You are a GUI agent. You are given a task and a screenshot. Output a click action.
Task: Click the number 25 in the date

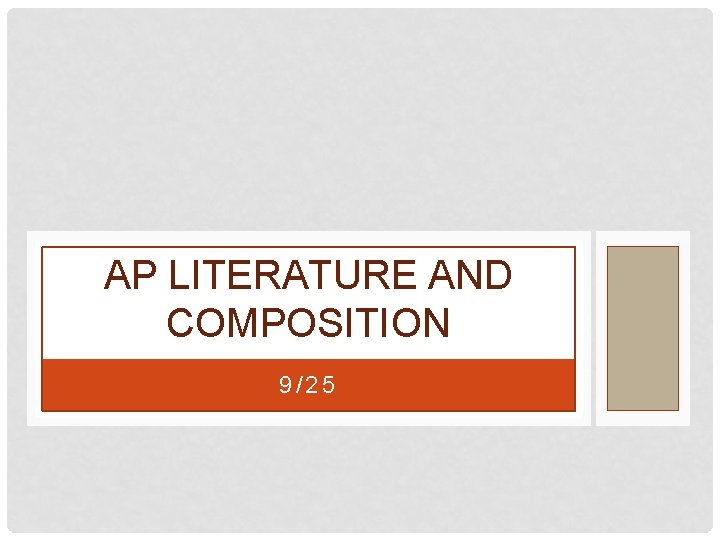324,385
